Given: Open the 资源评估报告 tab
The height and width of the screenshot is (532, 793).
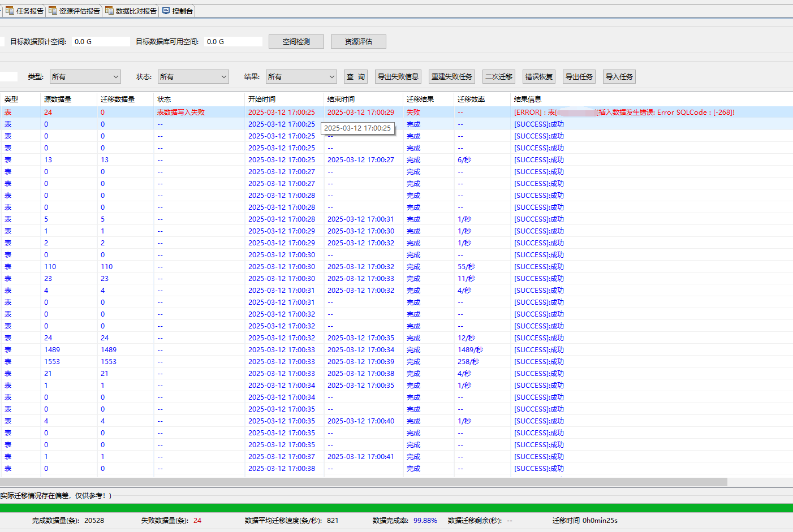Looking at the screenshot, I should (x=73, y=10).
